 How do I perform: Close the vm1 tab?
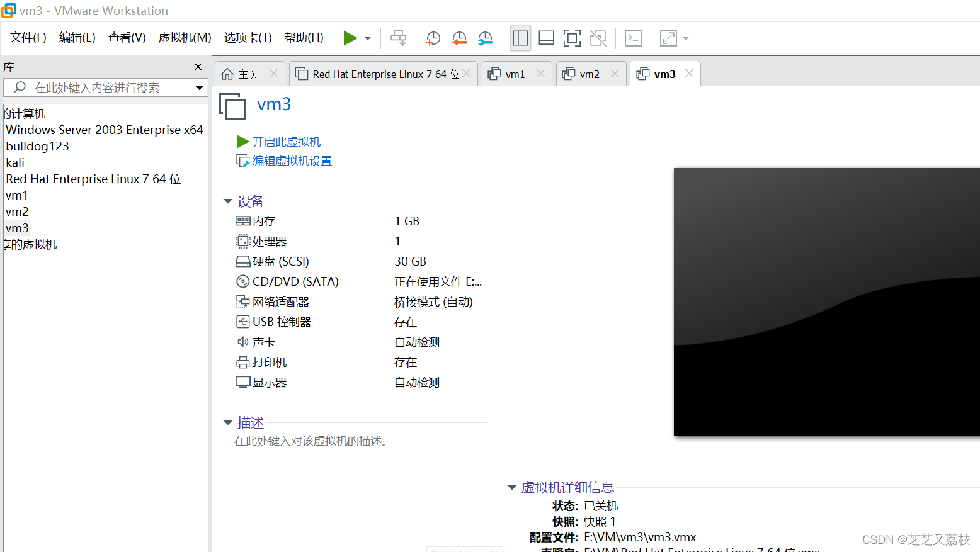tap(540, 74)
